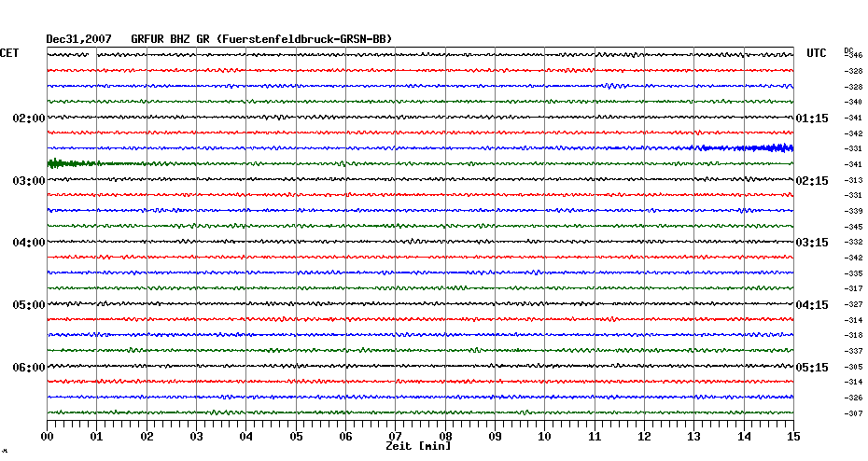Viewport: 868px width, 461px height.
Task: Click minute tick label '09' on the axis
Action: 496,437
